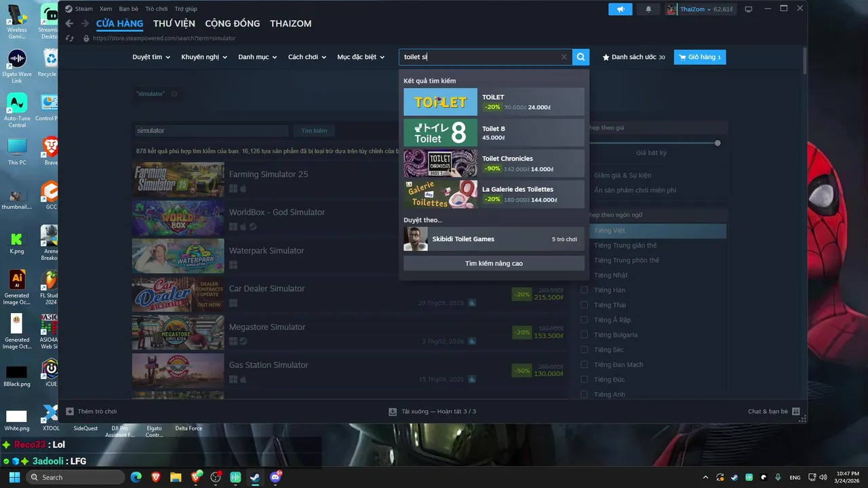Expand the Danh mục menu
This screenshot has height=488, width=868.
coord(258,57)
